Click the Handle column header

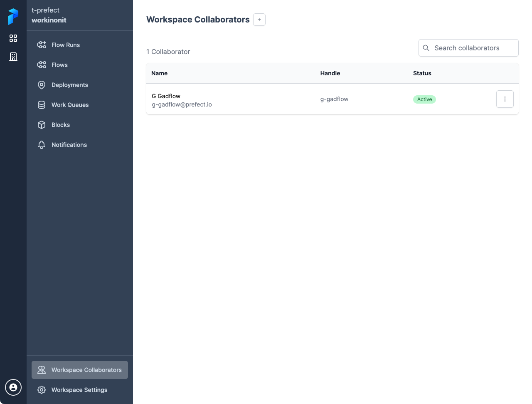(x=330, y=73)
